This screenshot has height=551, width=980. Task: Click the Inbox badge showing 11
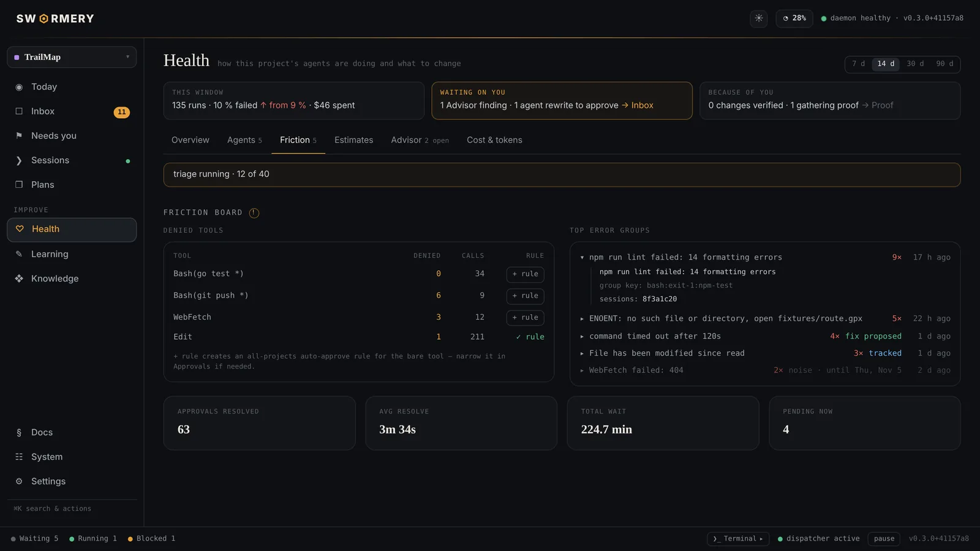pyautogui.click(x=122, y=112)
